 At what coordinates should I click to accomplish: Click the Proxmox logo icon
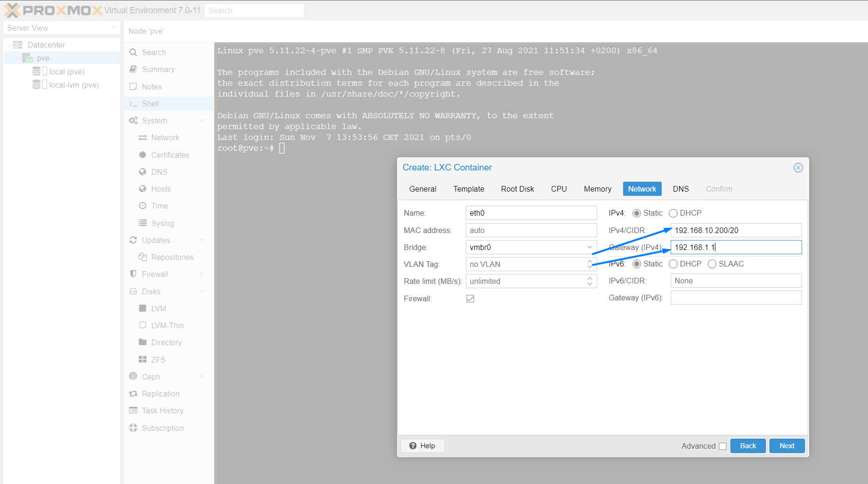(12, 10)
